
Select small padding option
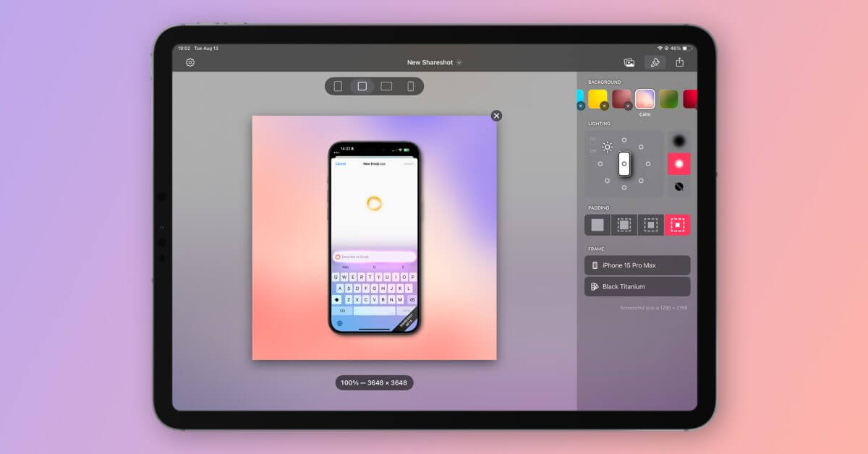tap(624, 225)
